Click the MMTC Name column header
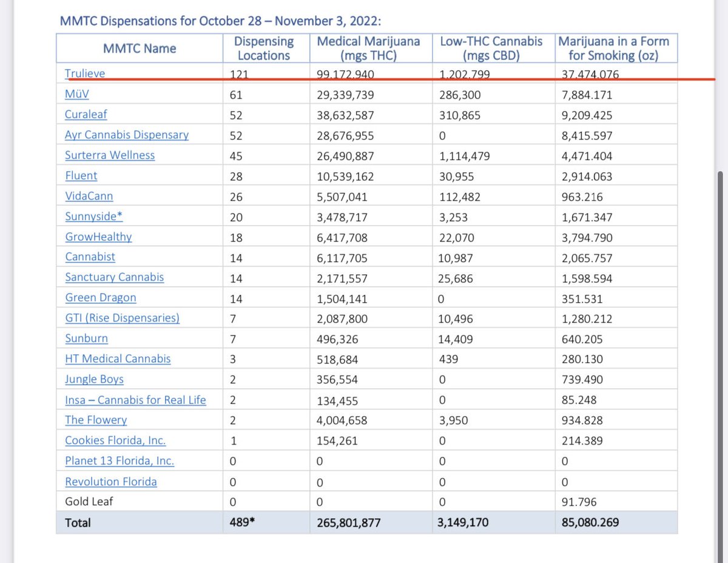Image resolution: width=728 pixels, height=563 pixels. (x=140, y=49)
